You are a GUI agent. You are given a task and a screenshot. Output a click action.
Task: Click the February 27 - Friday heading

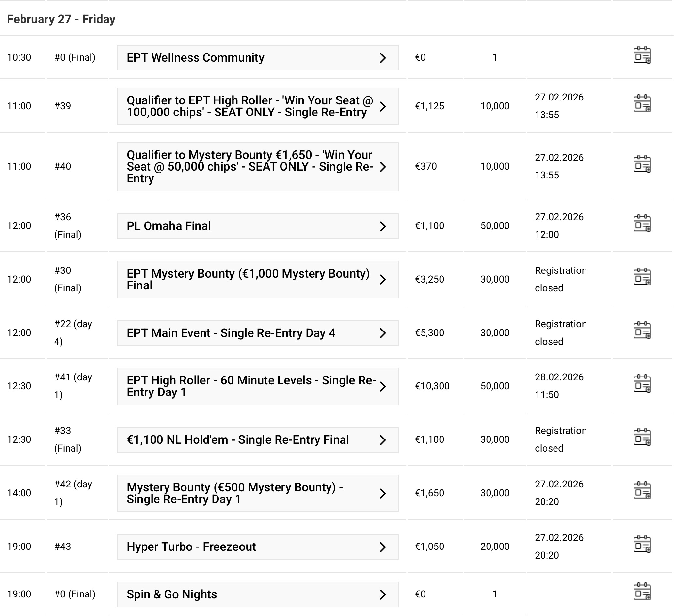coord(61,19)
